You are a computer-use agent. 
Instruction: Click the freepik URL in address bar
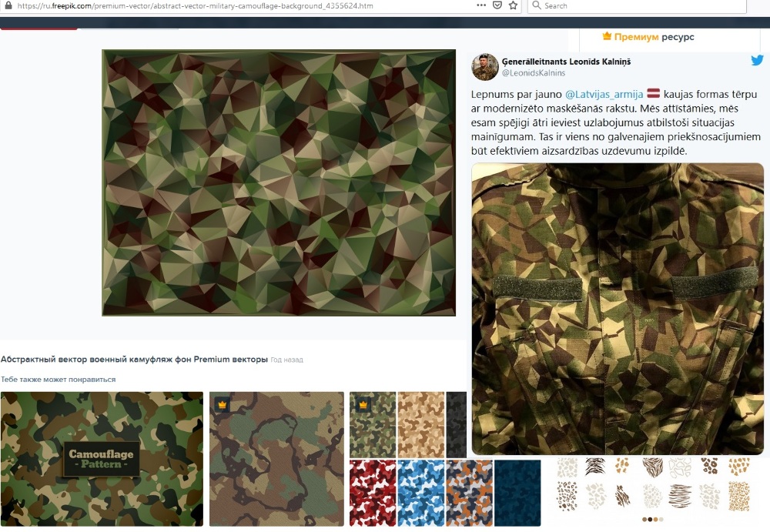192,5
